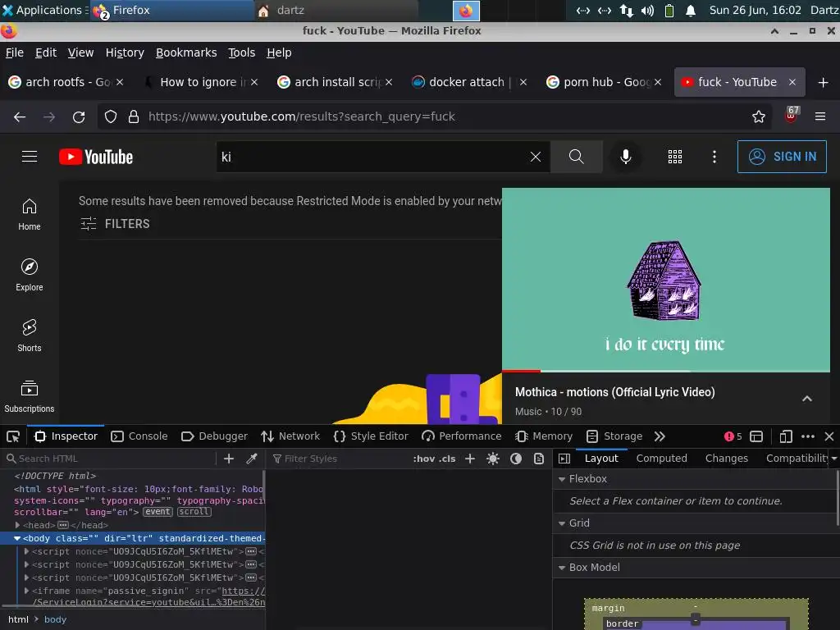This screenshot has height=630, width=840.
Task: Go back with Firefox back arrow
Action: click(20, 116)
